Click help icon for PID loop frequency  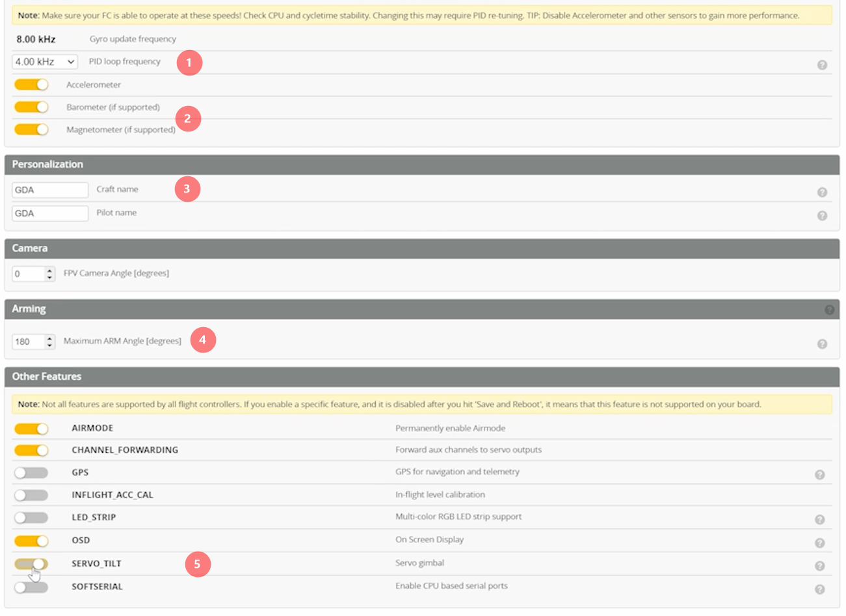(x=822, y=65)
